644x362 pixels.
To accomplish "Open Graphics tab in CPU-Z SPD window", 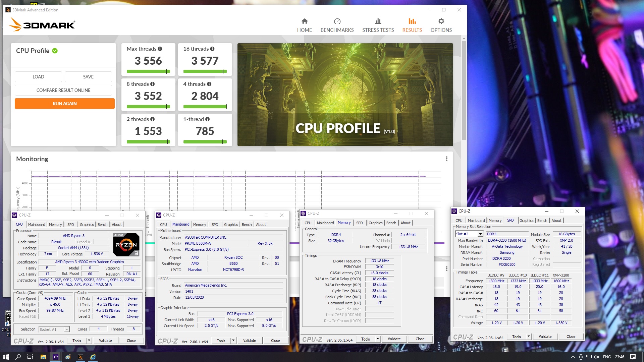I will coord(526,221).
